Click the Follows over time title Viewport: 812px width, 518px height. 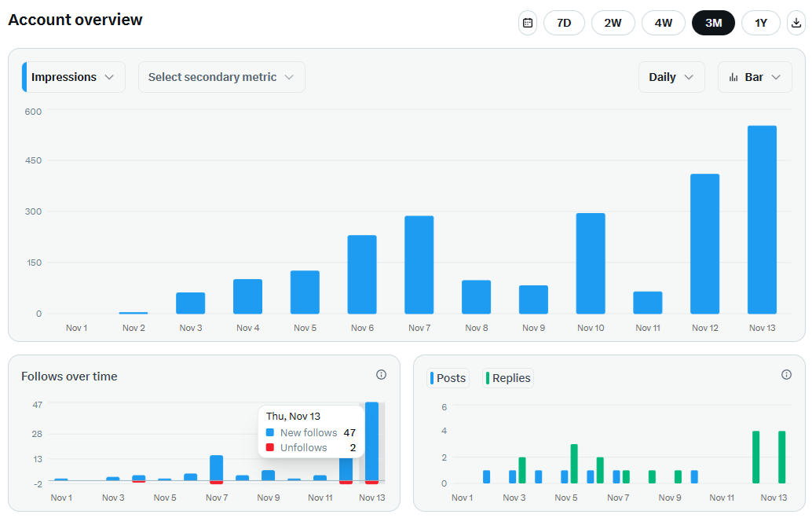pos(69,377)
